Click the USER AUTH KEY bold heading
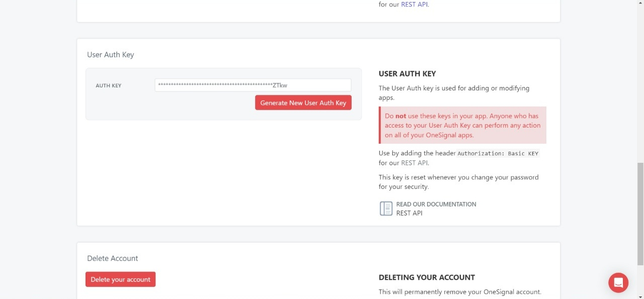Image resolution: width=644 pixels, height=299 pixels. [407, 73]
